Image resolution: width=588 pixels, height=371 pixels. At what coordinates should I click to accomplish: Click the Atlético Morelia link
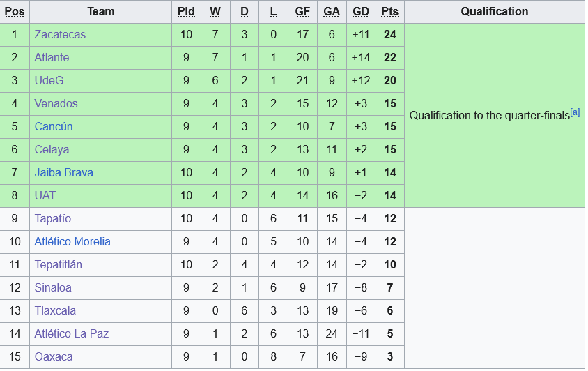72,242
